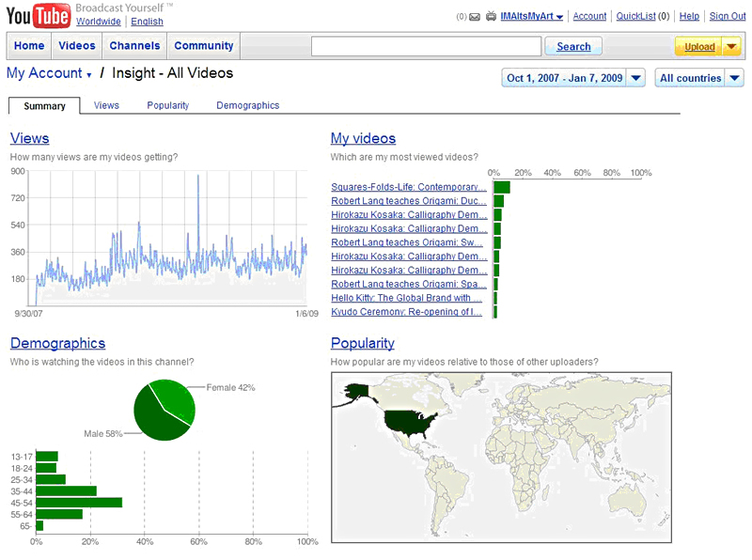Screen dimensions: 752x560
Task: Open the Upload dropdown arrow
Action: coord(730,46)
